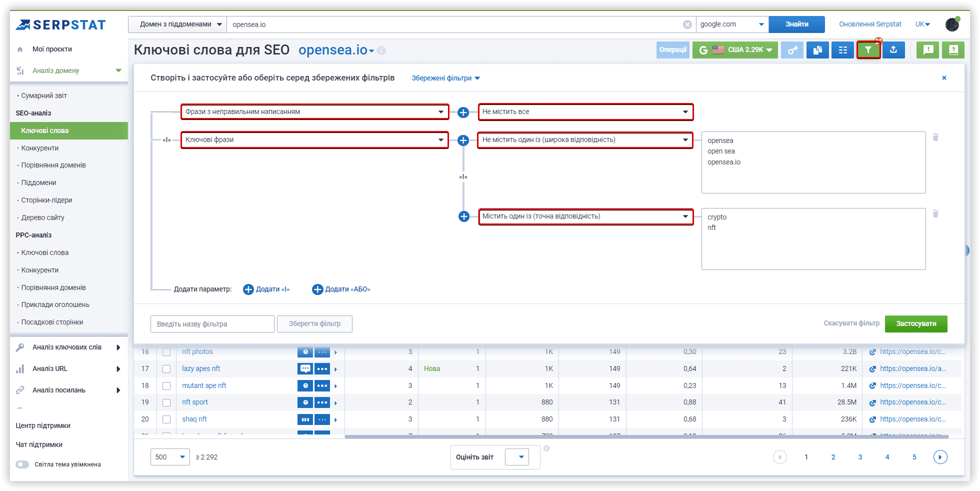Image resolution: width=980 pixels, height=491 pixels.
Task: Open the green help question icon
Action: point(953,50)
